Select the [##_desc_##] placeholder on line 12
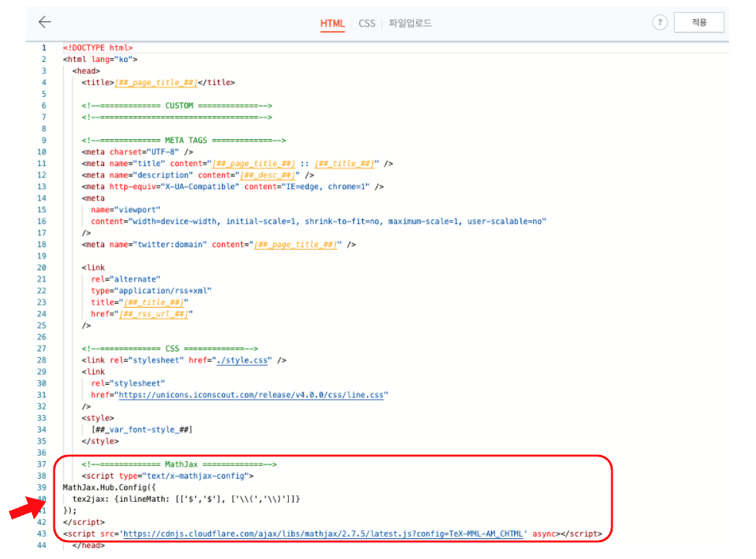Screen dimensions: 756x559 [267, 175]
